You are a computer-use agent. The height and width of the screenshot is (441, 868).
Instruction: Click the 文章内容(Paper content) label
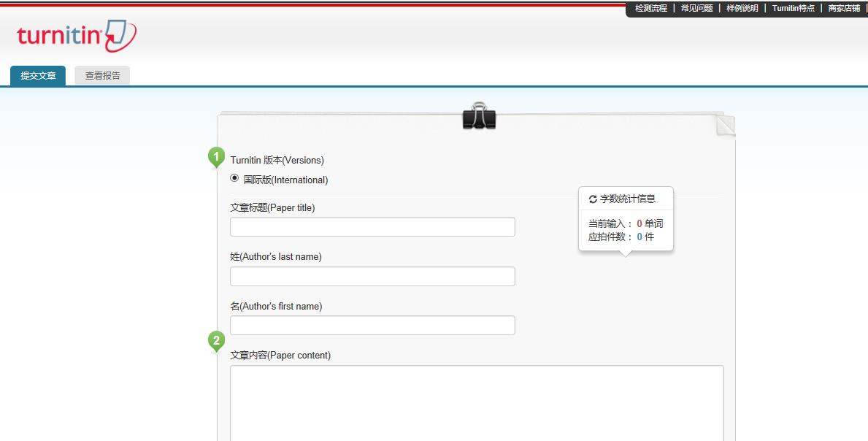point(280,356)
